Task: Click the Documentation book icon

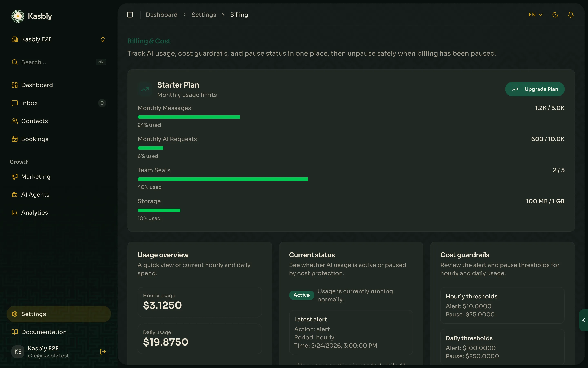Action: coord(14,332)
